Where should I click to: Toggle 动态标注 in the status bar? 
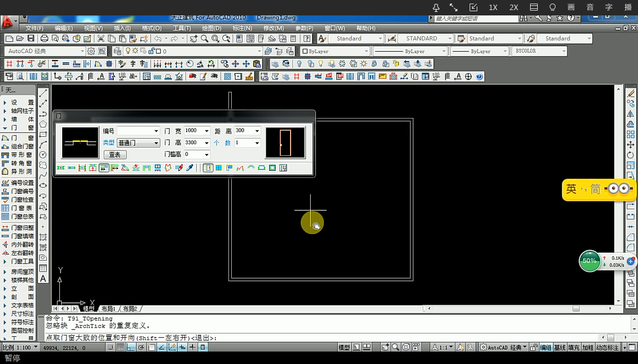coord(607,347)
